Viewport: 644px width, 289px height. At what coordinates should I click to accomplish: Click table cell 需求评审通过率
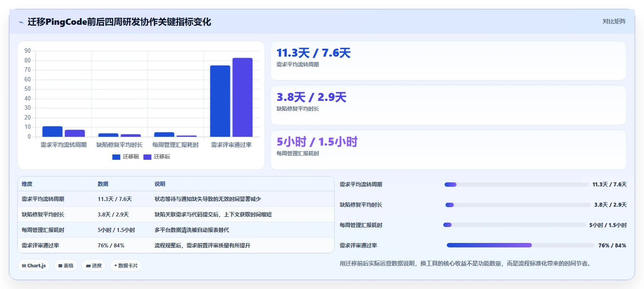[40, 246]
